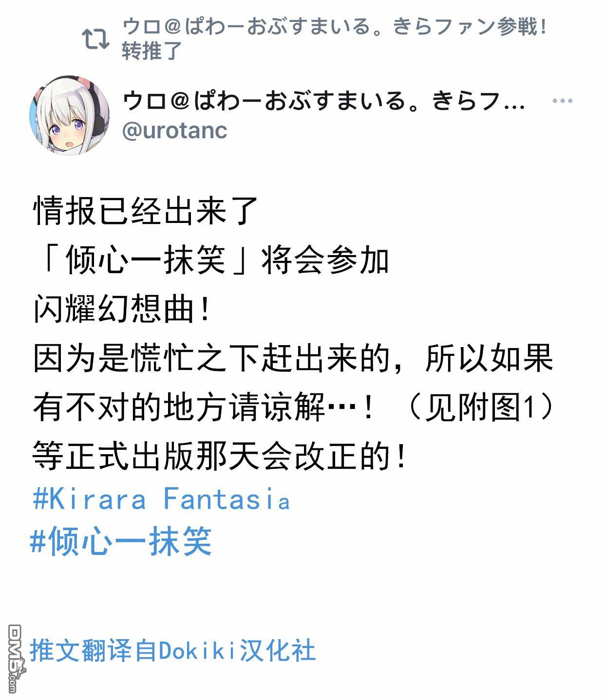This screenshot has height=700, width=605.
Task: Click the 转推了 retweet label
Action: point(151,51)
